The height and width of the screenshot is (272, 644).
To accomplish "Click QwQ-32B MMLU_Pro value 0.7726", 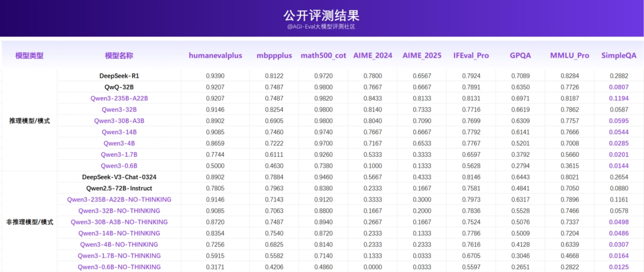I will 569,87.
